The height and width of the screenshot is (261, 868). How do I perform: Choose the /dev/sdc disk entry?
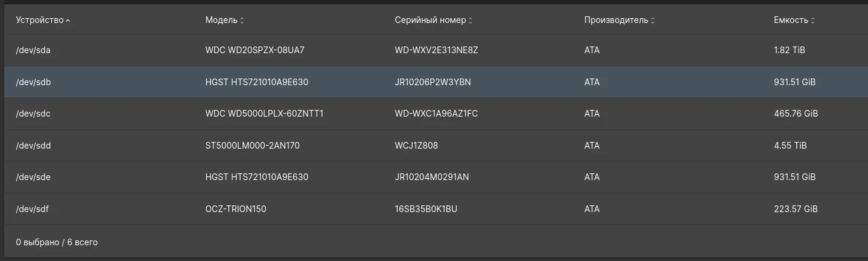(436, 114)
